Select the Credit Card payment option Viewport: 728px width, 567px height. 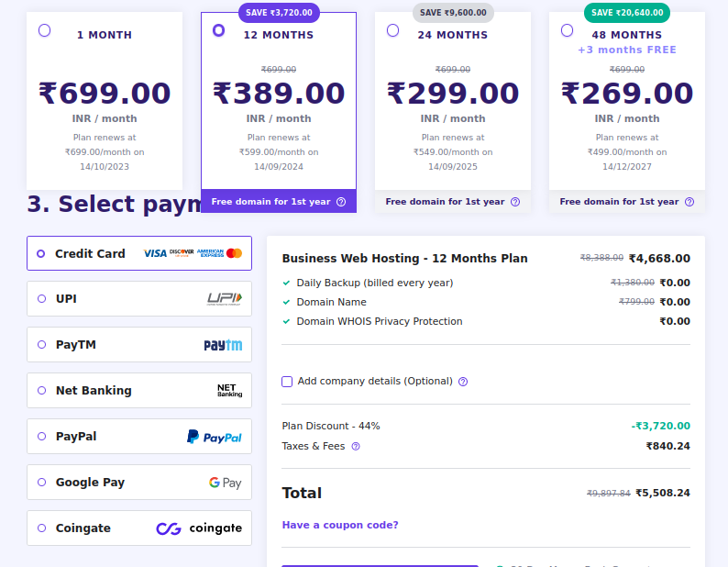click(x=41, y=253)
